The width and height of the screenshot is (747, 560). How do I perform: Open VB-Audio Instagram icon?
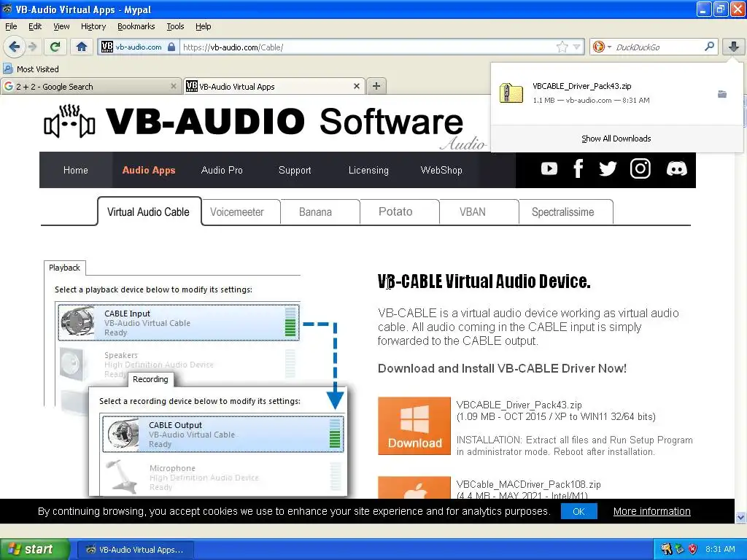coord(640,168)
